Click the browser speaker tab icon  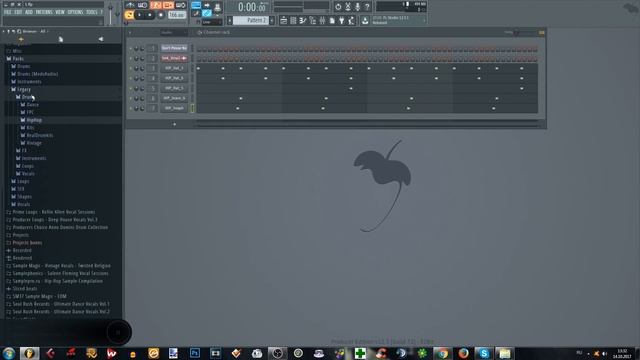tap(100, 39)
